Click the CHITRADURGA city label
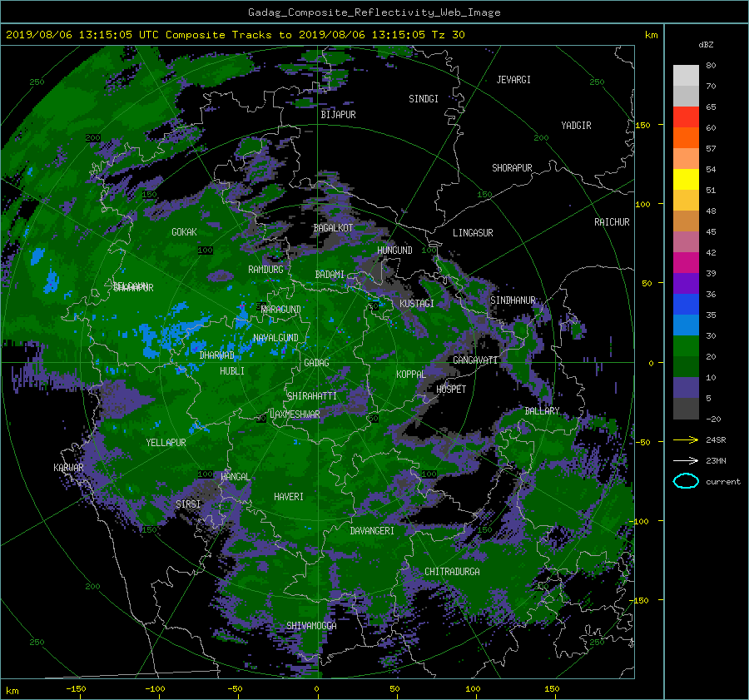The width and height of the screenshot is (749, 700). click(x=453, y=572)
